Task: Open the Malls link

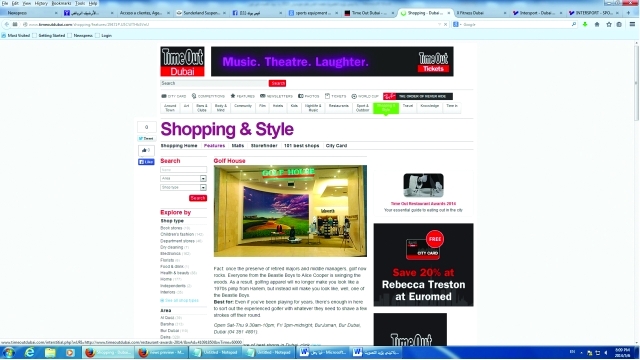Action: tap(238, 146)
